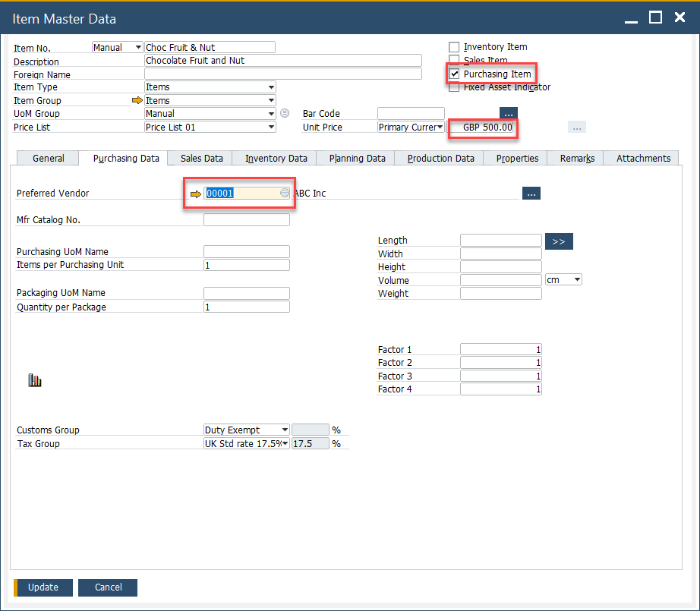Click the Cancel button

(x=109, y=587)
